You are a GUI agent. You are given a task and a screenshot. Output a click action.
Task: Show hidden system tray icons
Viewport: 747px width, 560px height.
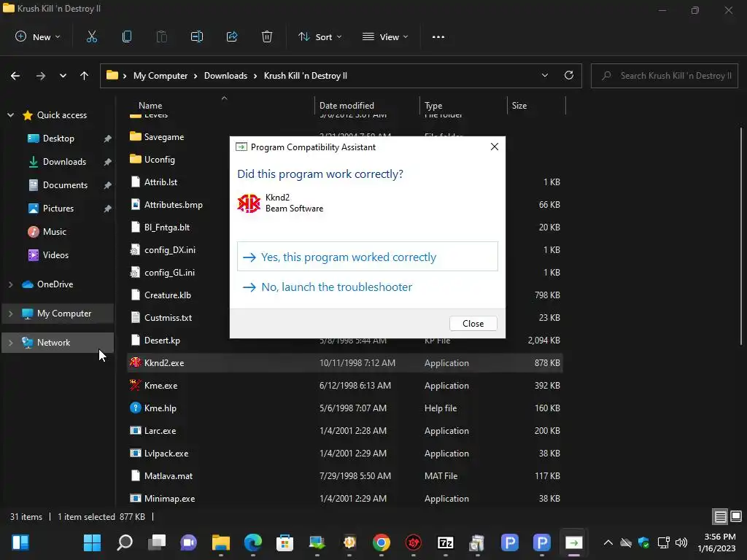point(608,542)
